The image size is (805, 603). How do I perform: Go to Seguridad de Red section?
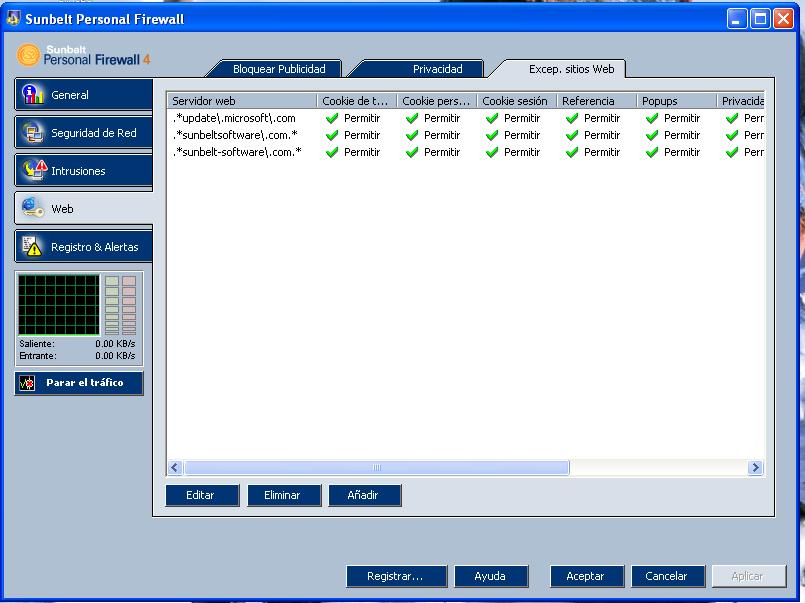point(84,133)
